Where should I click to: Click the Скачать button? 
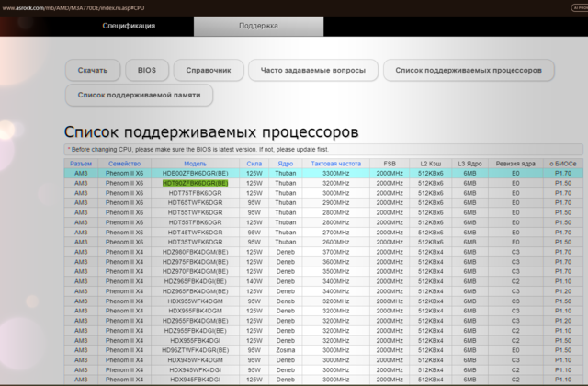(x=93, y=70)
